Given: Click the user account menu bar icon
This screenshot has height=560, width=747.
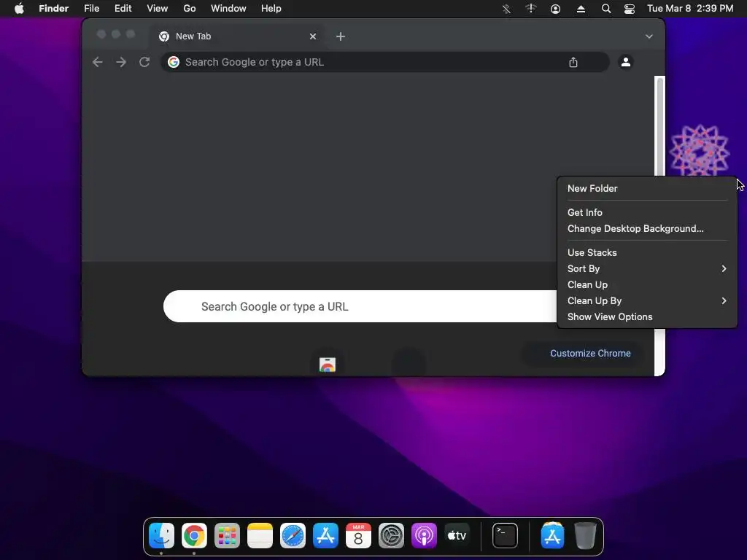Looking at the screenshot, I should [x=555, y=9].
